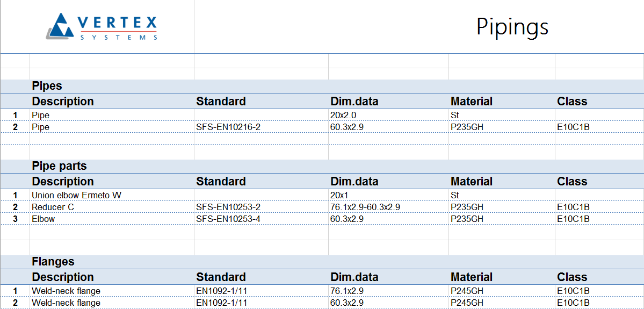The width and height of the screenshot is (644, 309).
Task: Select the "Elbow" description cell
Action: (43, 219)
